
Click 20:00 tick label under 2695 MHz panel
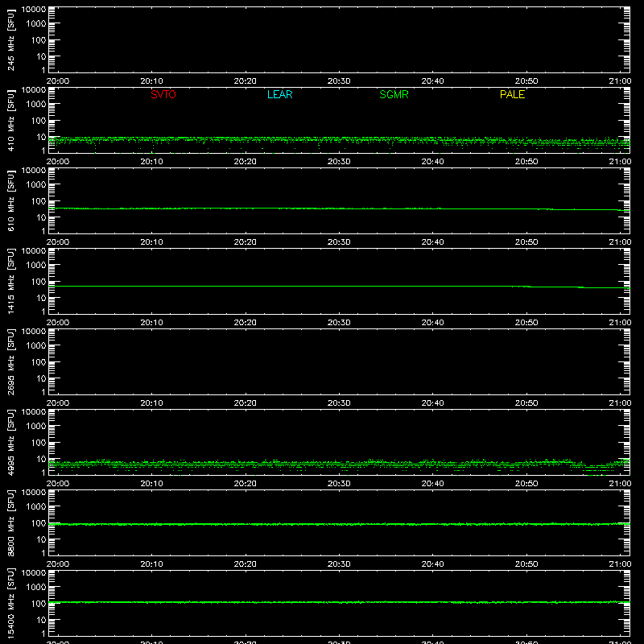(58, 403)
